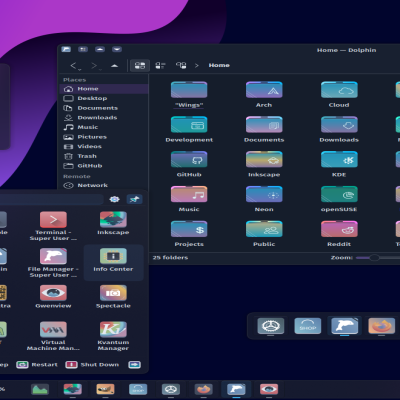
Task: Select the Public folder icon
Action: 264,229
